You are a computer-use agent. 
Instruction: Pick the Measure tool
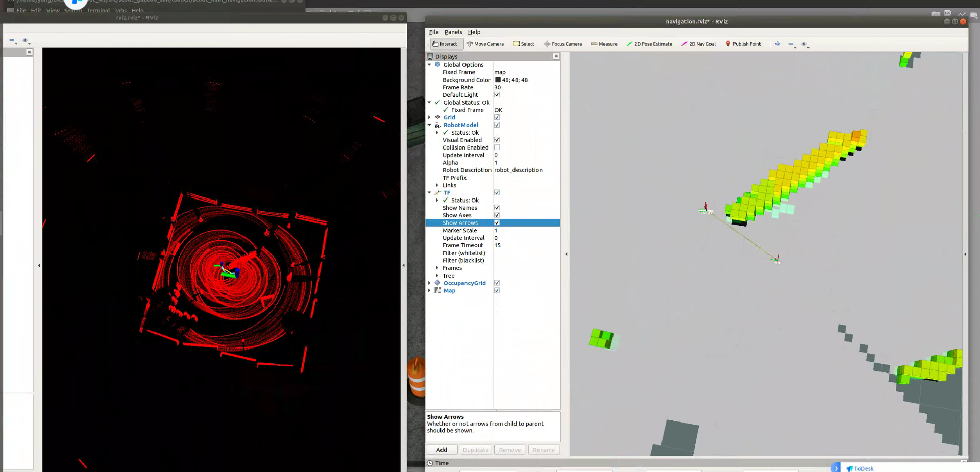pos(604,44)
